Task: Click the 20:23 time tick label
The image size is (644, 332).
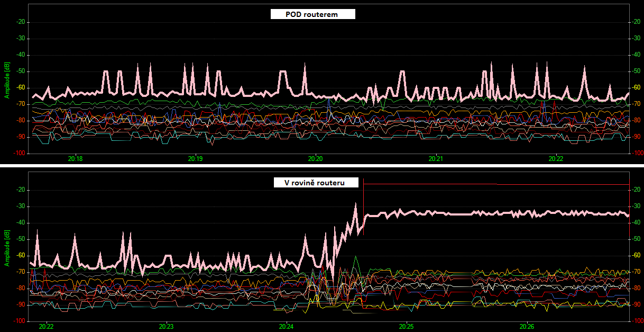Action: click(167, 327)
